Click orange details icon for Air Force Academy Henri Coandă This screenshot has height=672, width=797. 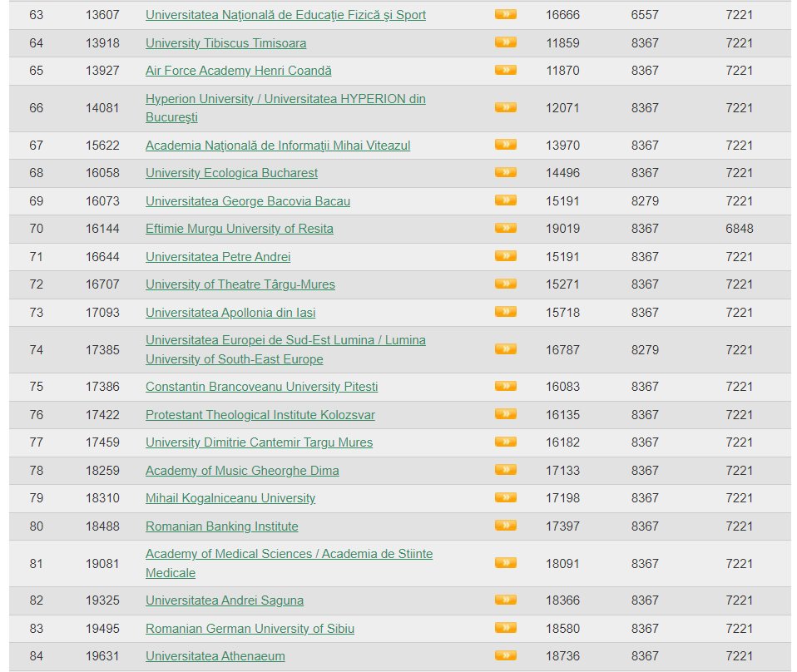pos(505,70)
